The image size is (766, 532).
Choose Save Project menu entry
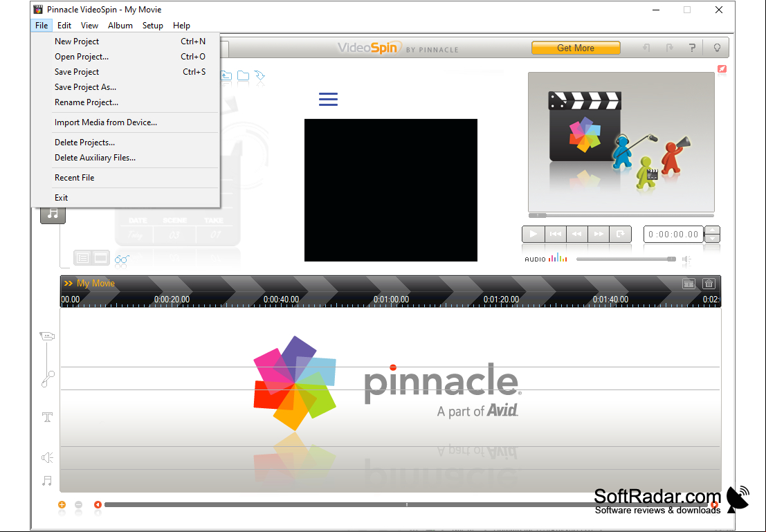[125, 72]
